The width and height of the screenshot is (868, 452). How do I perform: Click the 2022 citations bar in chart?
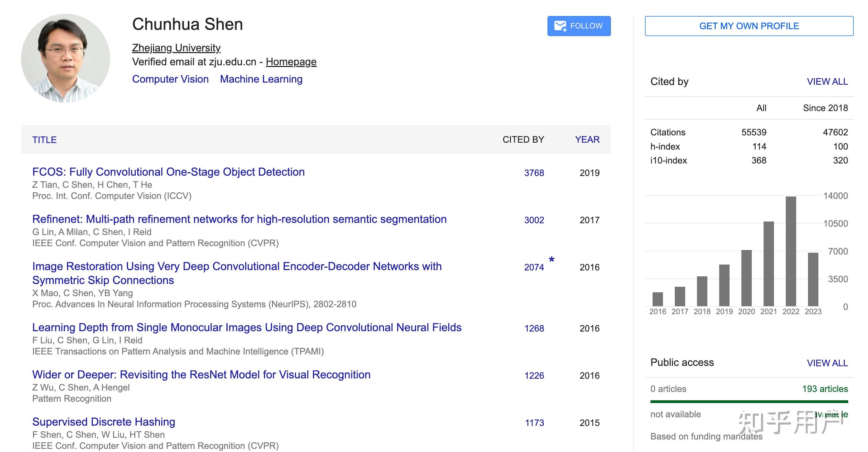[791, 251]
